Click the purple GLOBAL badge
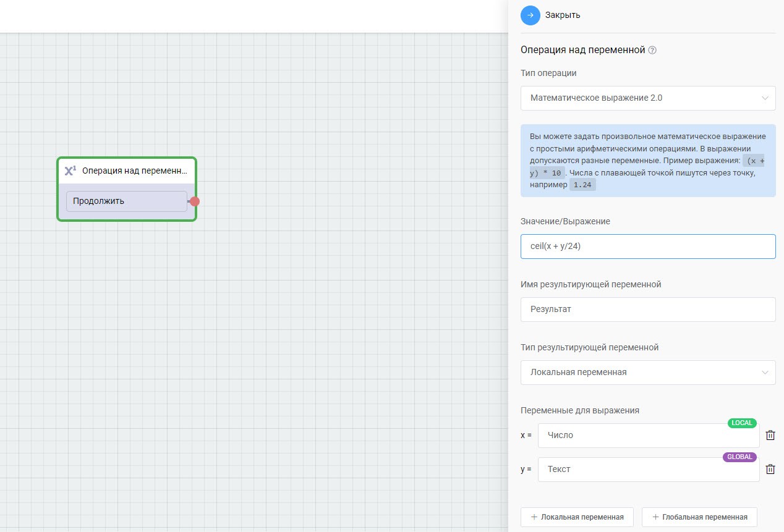784x532 pixels. click(739, 457)
